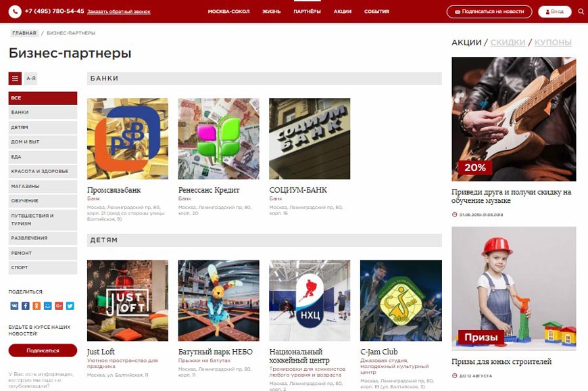Switch to the КУПОНЫ tab

click(x=552, y=43)
